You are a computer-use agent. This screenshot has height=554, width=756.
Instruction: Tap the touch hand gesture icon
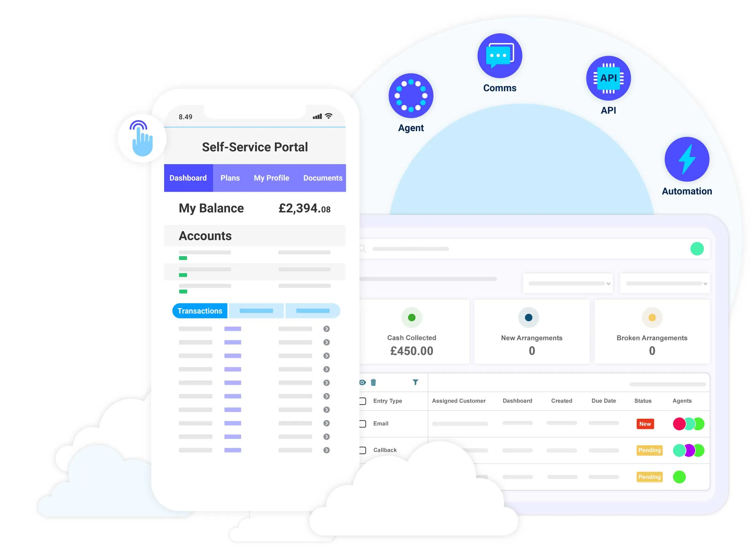[142, 138]
